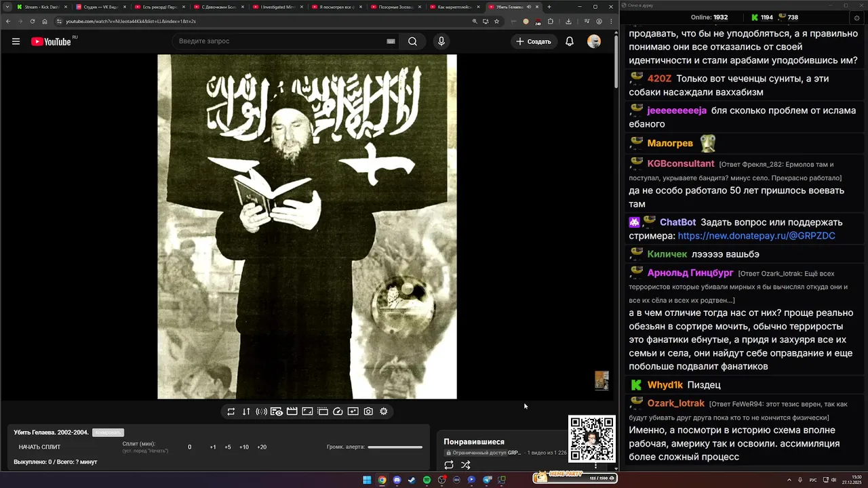Viewport: 868px width, 488px height.
Task: Click the eye view icon in toolbar
Action: point(277,411)
